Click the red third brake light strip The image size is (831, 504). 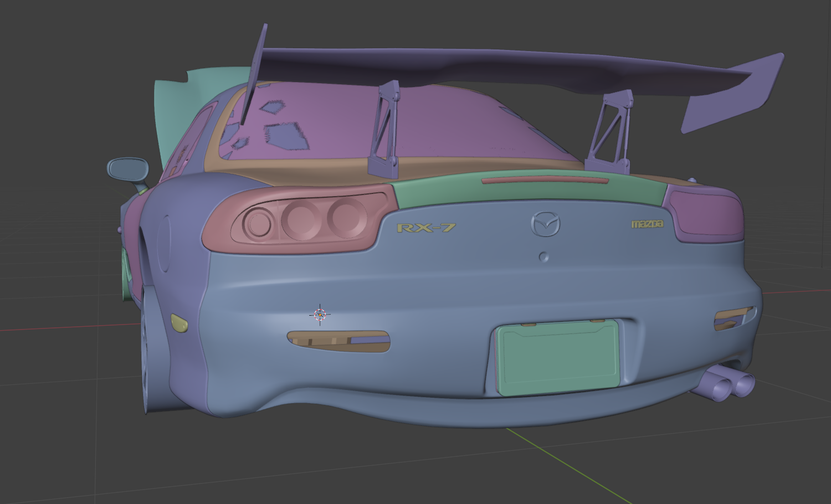tap(545, 180)
